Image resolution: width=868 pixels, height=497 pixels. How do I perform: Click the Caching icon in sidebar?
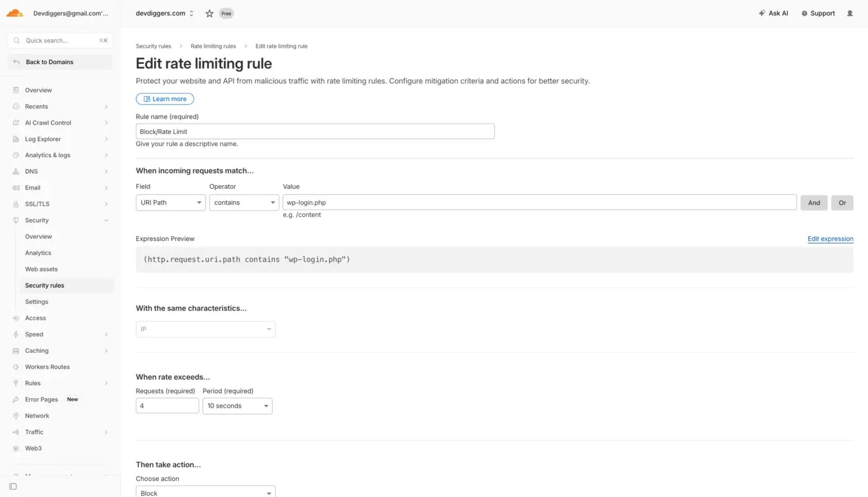[16, 350]
